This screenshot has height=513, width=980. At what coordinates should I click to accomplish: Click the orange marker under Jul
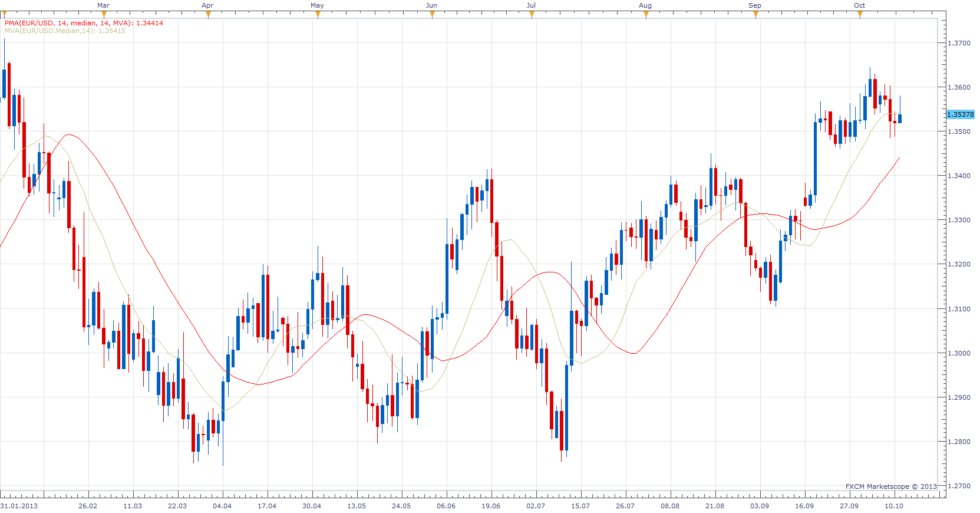532,14
